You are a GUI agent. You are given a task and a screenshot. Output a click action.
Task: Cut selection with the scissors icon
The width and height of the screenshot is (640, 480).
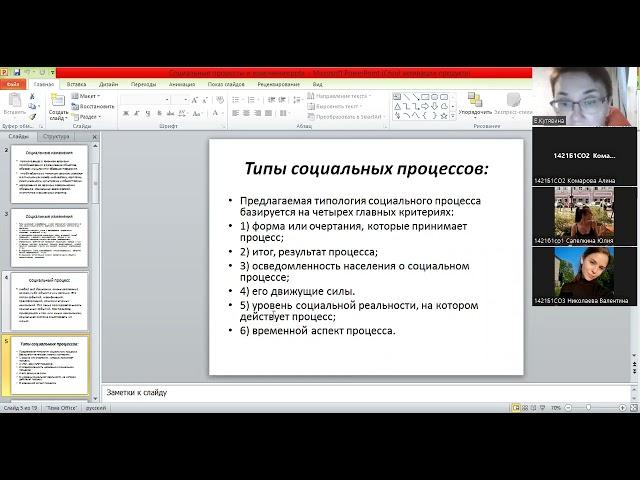[32, 96]
